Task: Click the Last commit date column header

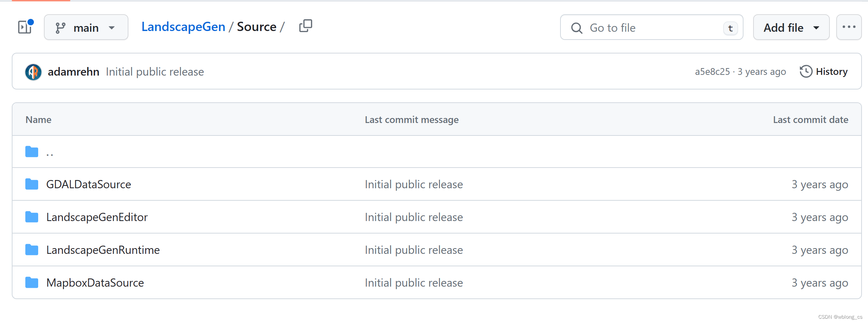Action: [811, 120]
